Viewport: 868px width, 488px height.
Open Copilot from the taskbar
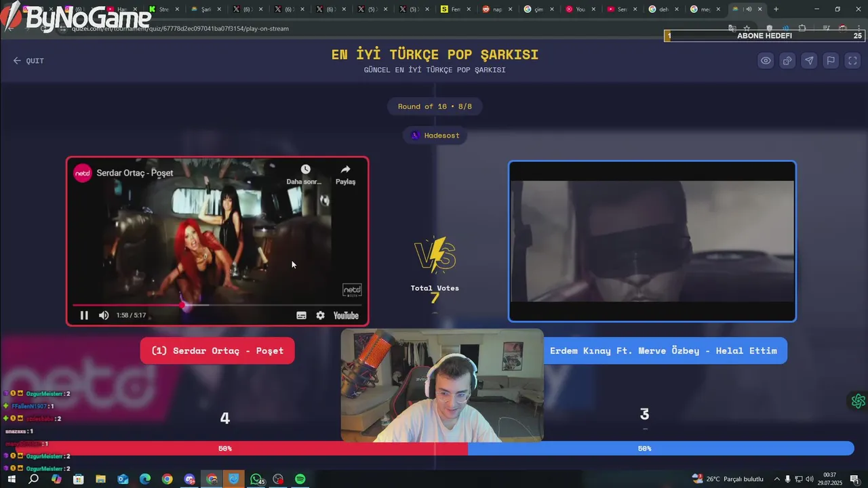[x=56, y=479]
